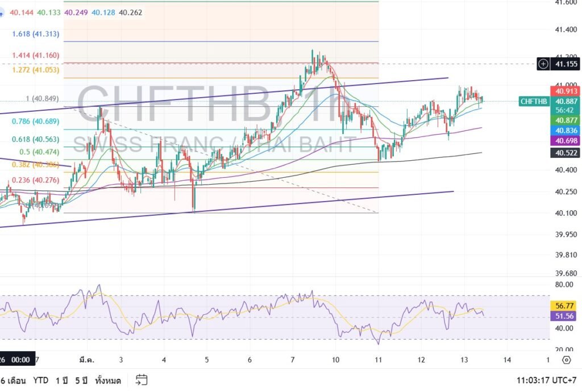
Task: Show all data with ทั้งหมด
Action: pos(109,380)
